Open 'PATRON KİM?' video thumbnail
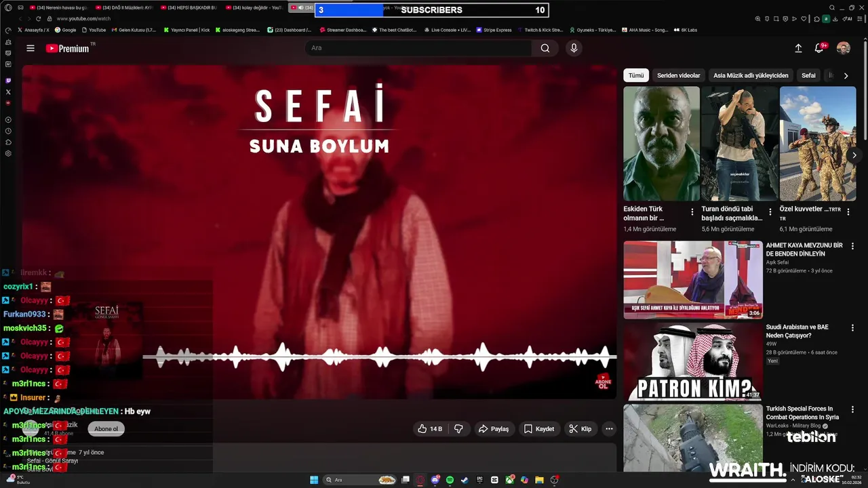This screenshot has height=488, width=868. click(x=693, y=361)
